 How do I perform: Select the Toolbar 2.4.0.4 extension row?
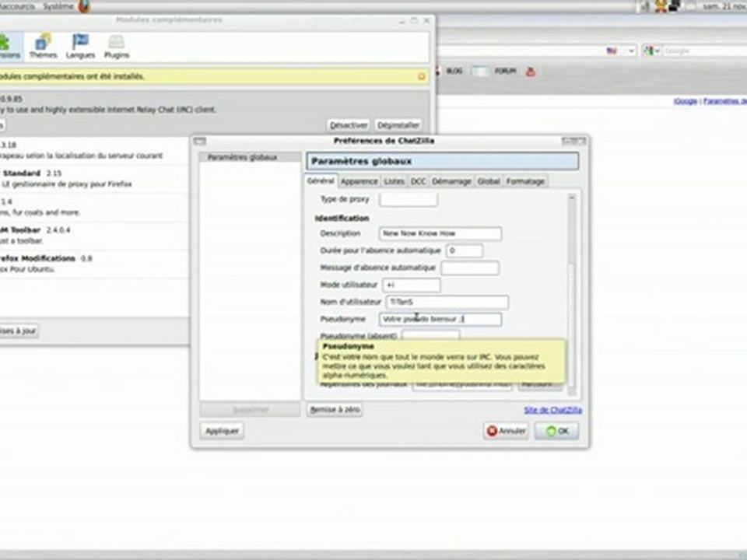[x=94, y=235]
